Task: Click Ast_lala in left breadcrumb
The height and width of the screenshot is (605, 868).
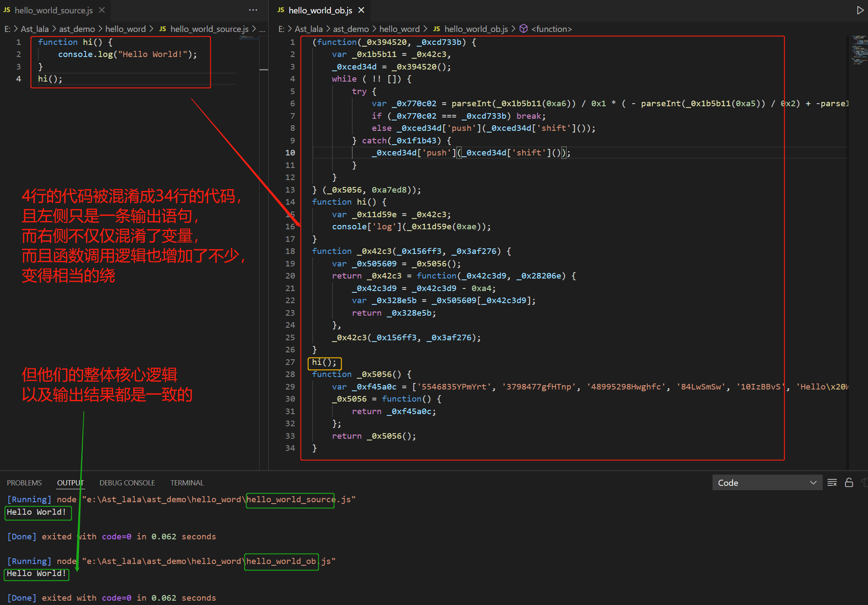Action: [35, 29]
